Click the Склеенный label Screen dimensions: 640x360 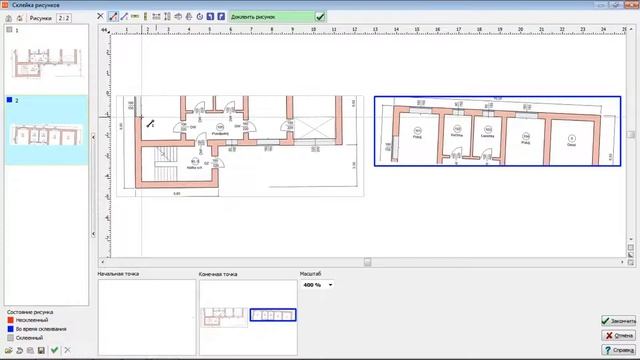29,338
